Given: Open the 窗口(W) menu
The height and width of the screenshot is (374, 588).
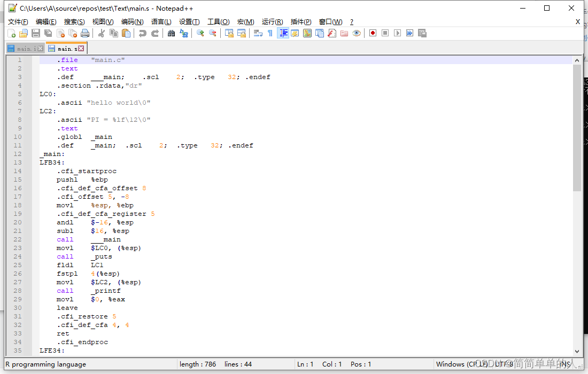Looking at the screenshot, I should tap(331, 22).
